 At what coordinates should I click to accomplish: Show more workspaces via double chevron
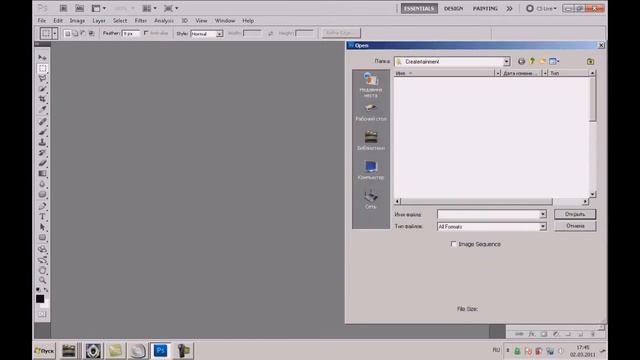pyautogui.click(x=509, y=9)
